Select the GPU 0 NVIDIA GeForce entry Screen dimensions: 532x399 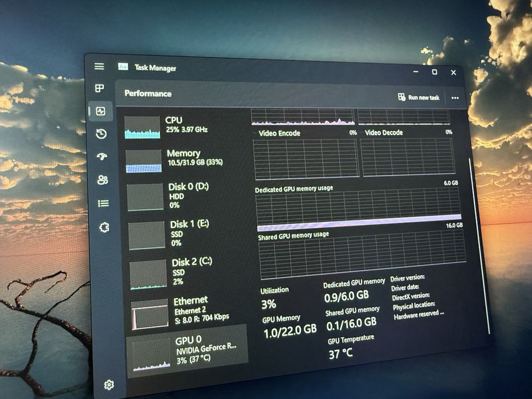(187, 351)
